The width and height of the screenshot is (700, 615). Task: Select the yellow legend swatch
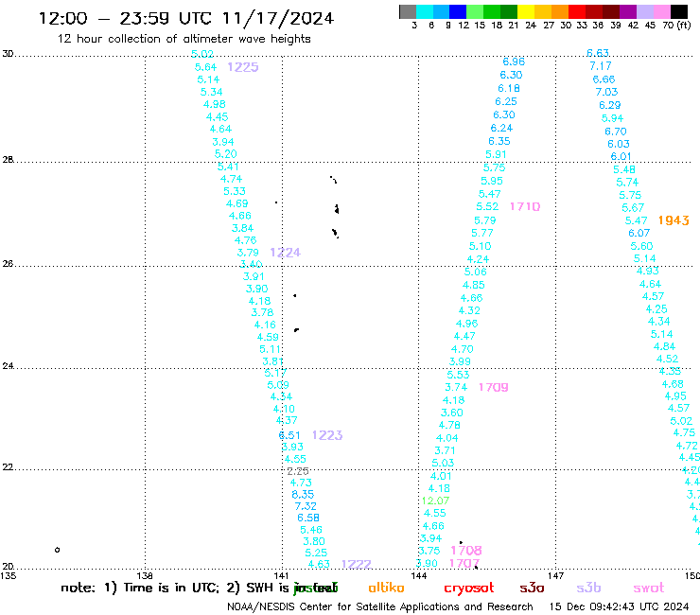coord(526,11)
